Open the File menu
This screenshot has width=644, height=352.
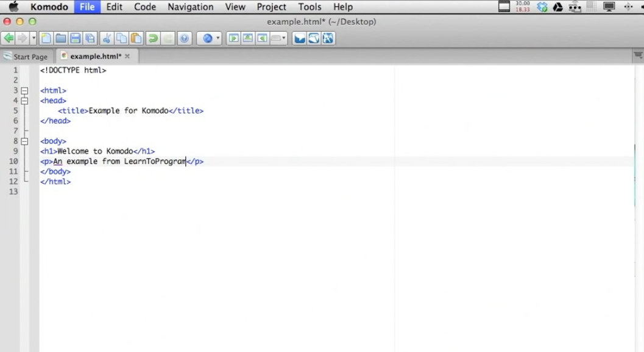click(x=87, y=7)
